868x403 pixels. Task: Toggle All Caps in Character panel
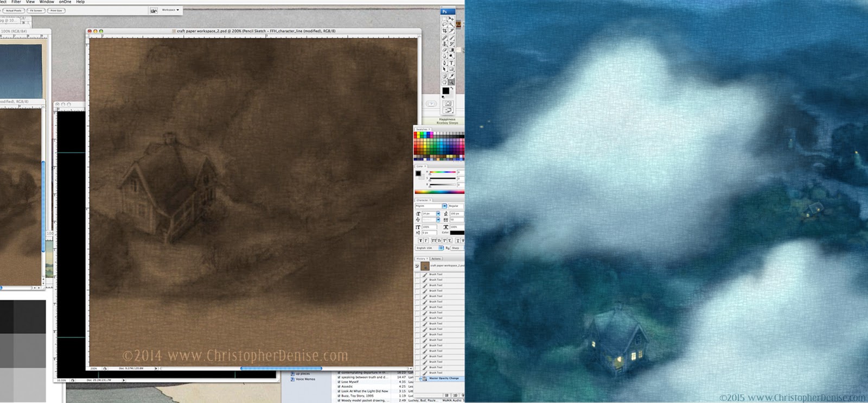coord(433,240)
